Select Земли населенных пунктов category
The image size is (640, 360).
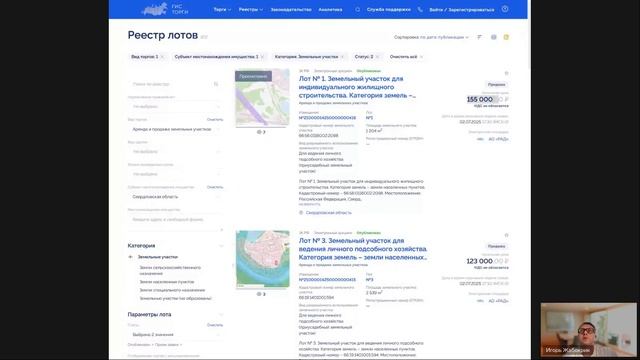click(167, 282)
